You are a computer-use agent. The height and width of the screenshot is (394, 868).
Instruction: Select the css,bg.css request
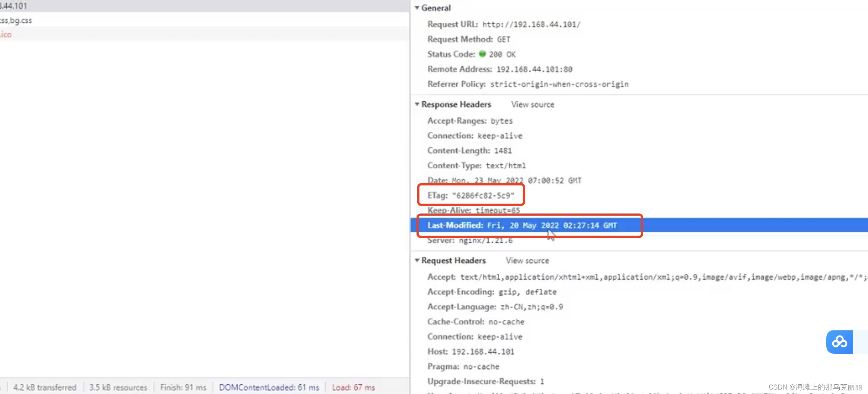(16, 20)
